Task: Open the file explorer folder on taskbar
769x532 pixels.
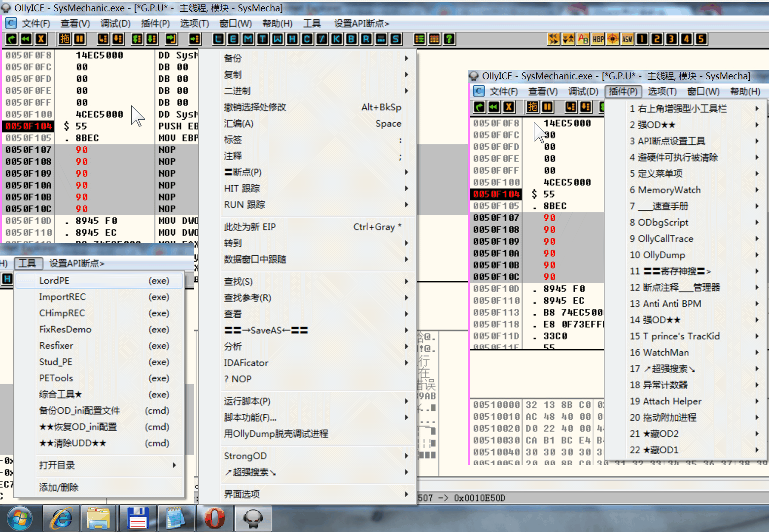Action: click(99, 518)
